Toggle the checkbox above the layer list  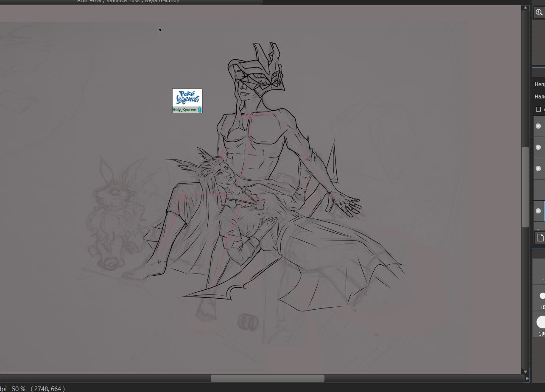(538, 109)
